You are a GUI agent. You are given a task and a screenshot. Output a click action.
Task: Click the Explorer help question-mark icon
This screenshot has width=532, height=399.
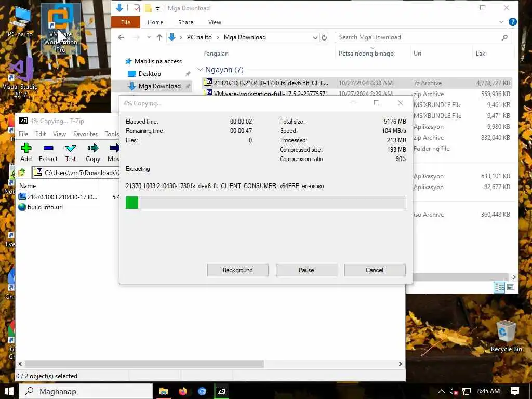click(513, 22)
